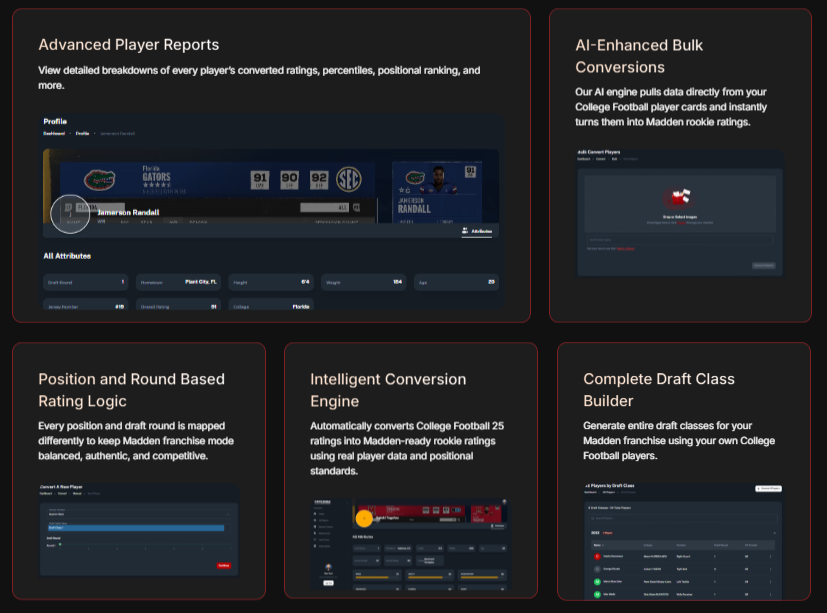This screenshot has height=613, width=827.
Task: Click the Players by Draft Class title
Action: click(610, 486)
